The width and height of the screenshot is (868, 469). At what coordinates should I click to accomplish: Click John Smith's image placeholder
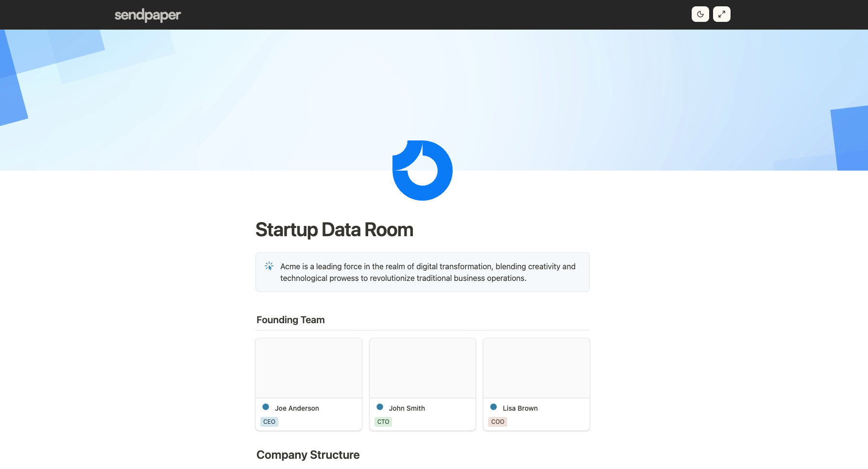pyautogui.click(x=422, y=367)
